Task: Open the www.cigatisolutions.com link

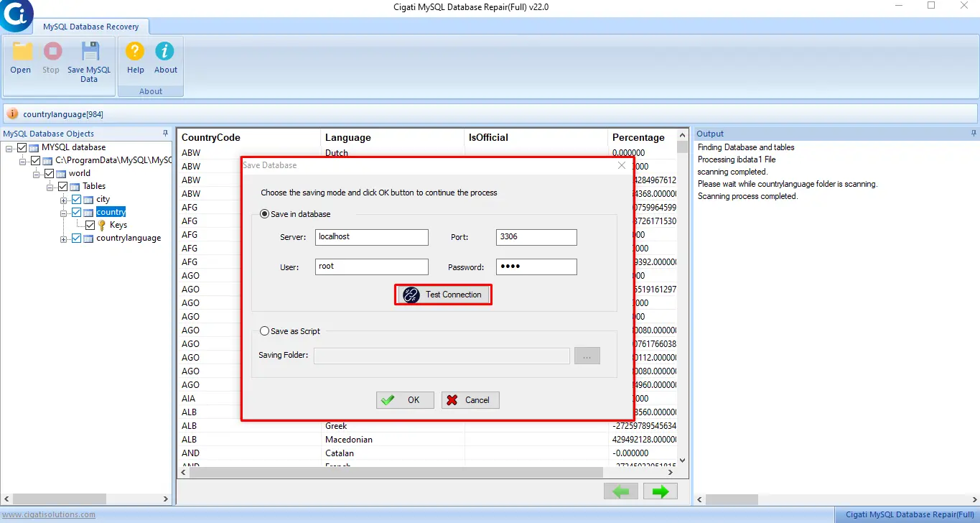Action: pyautogui.click(x=48, y=514)
